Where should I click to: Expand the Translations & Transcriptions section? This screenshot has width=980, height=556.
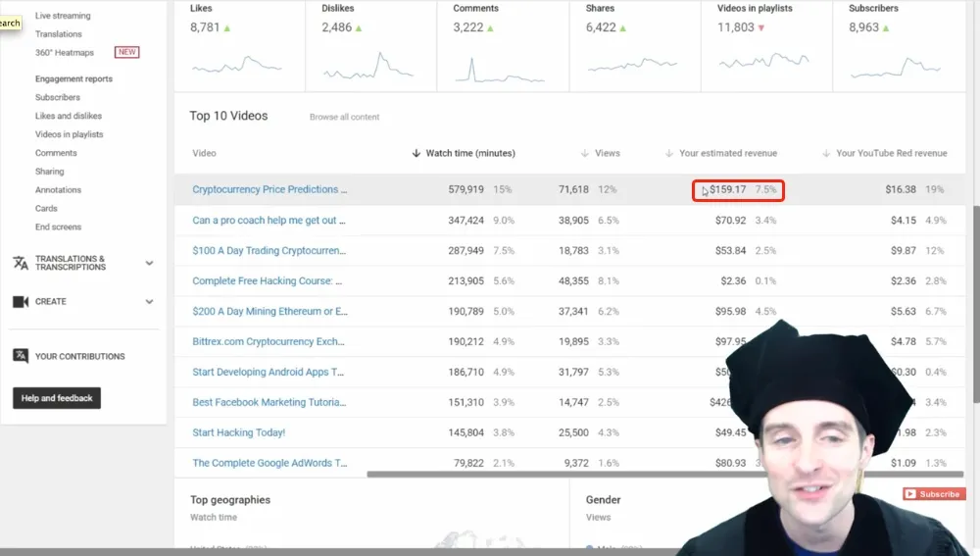[149, 264]
